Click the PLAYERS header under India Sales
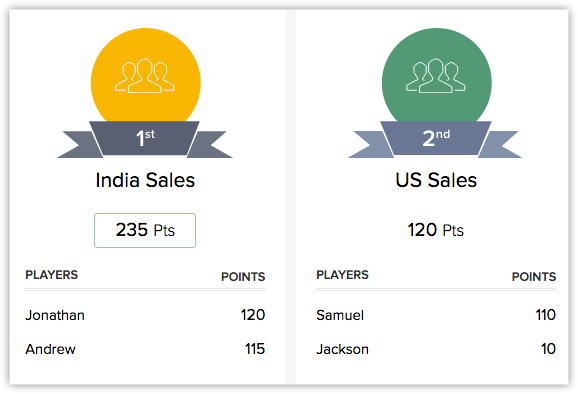The width and height of the screenshot is (578, 394). (52, 275)
